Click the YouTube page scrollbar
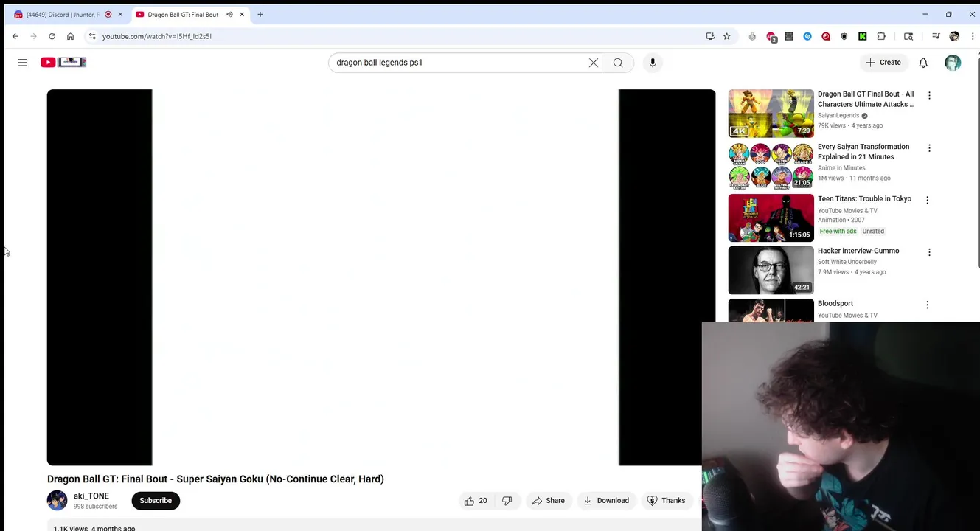The height and width of the screenshot is (531, 980). point(978,162)
